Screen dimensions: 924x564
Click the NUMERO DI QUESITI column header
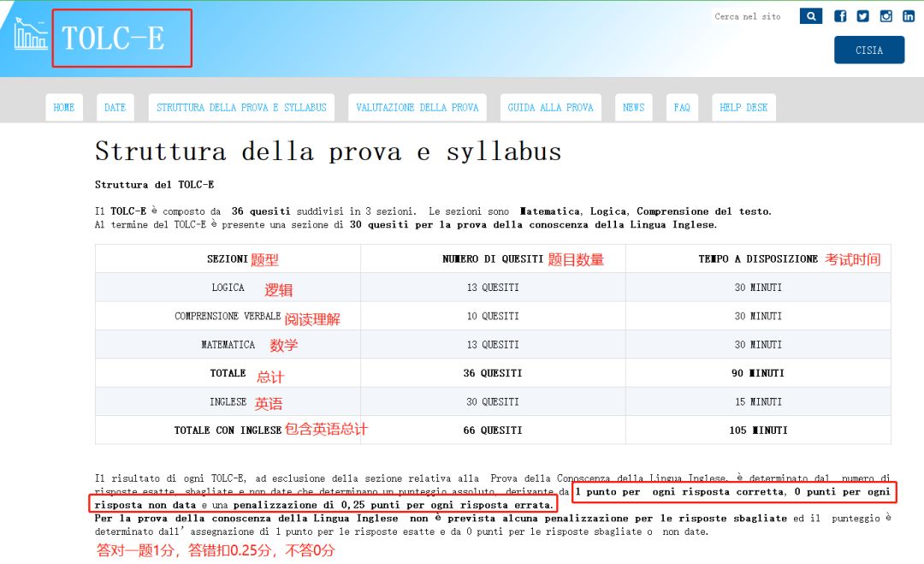pos(493,258)
